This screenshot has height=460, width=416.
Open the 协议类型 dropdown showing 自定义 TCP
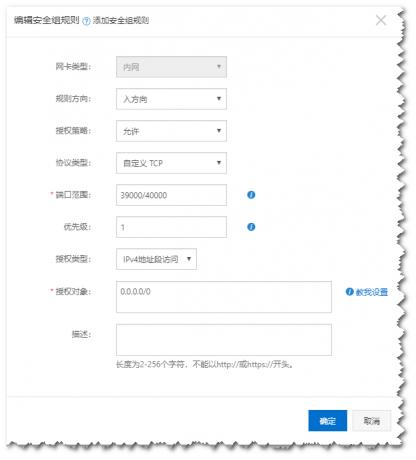click(171, 163)
